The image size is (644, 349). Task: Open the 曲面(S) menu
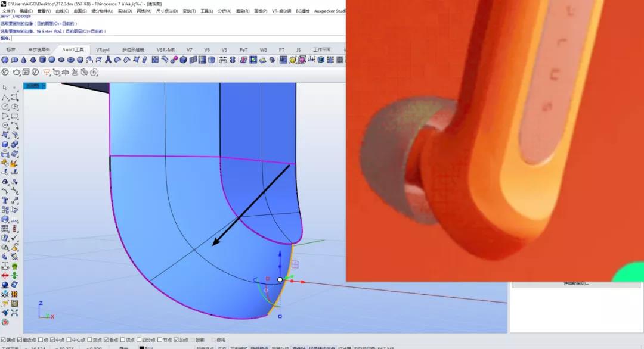80,11
